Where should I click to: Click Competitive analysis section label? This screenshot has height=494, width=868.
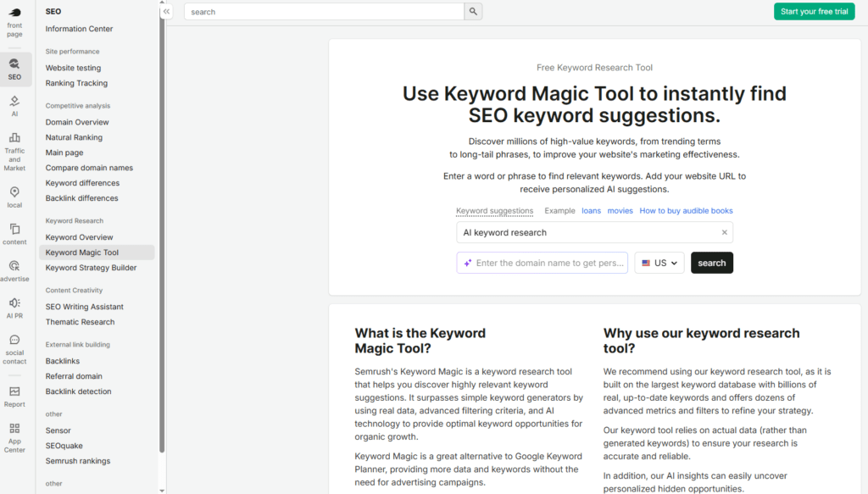tap(77, 106)
